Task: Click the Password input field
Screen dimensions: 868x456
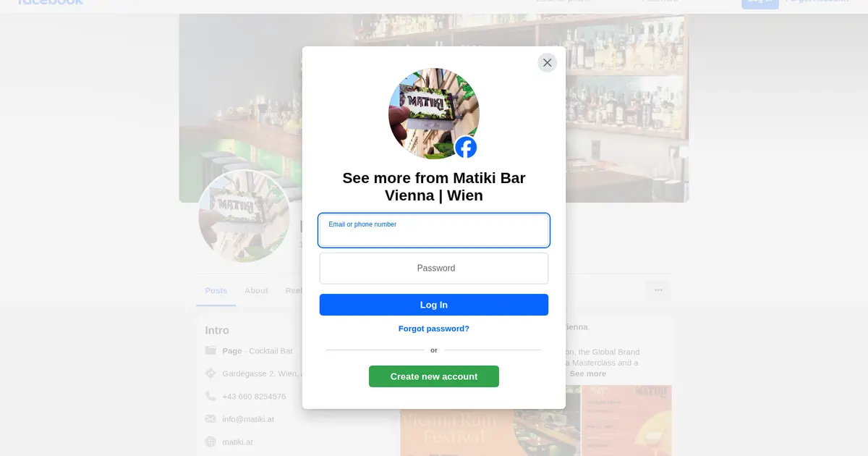Action: [434, 268]
